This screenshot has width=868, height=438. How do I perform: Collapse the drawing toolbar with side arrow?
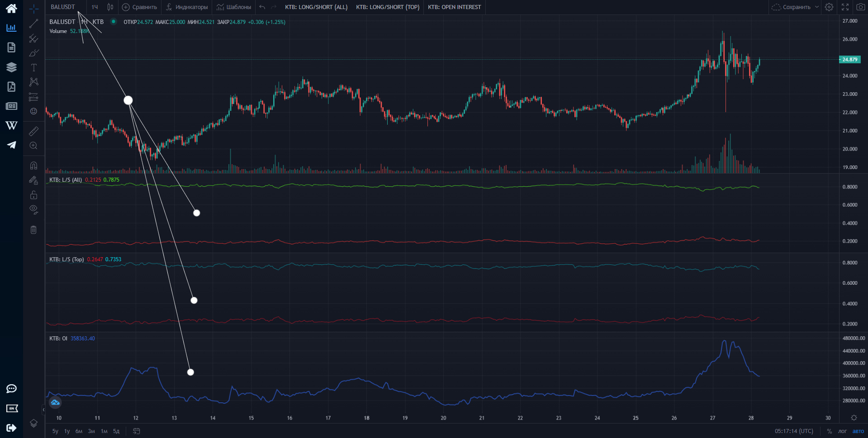point(43,410)
